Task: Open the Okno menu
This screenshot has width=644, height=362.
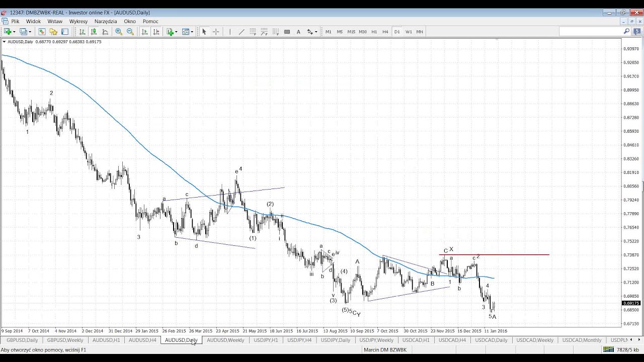Action: point(130,22)
